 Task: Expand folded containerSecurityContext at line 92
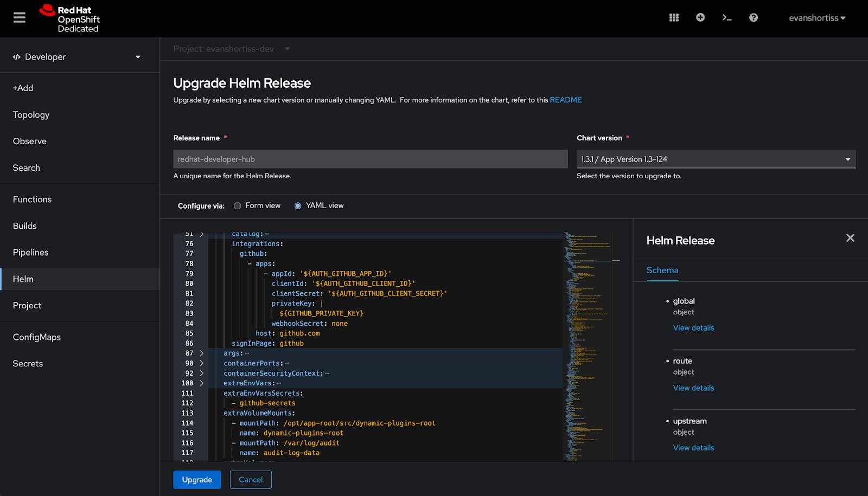coord(201,373)
